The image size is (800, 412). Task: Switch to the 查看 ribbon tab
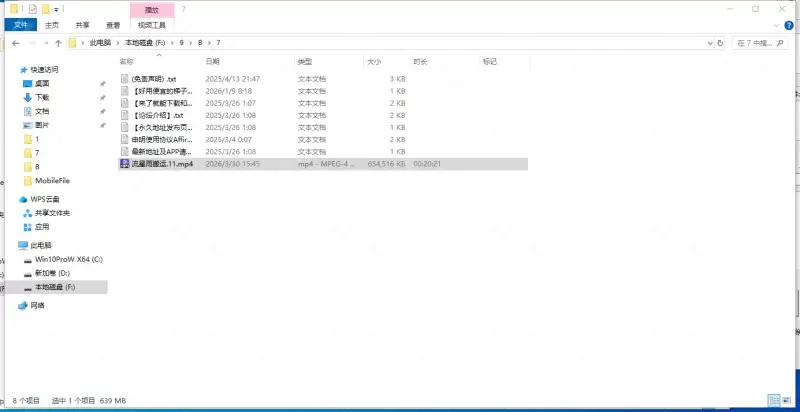tap(112, 24)
